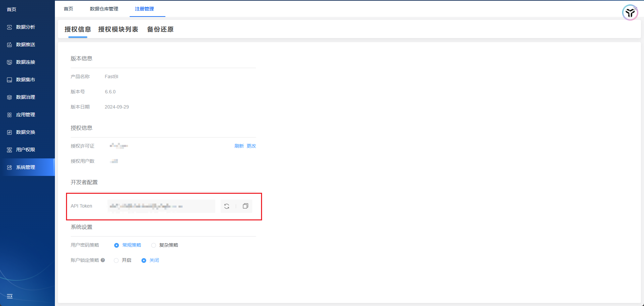Click 刷新 link for the license
The image size is (644, 306).
tap(239, 146)
